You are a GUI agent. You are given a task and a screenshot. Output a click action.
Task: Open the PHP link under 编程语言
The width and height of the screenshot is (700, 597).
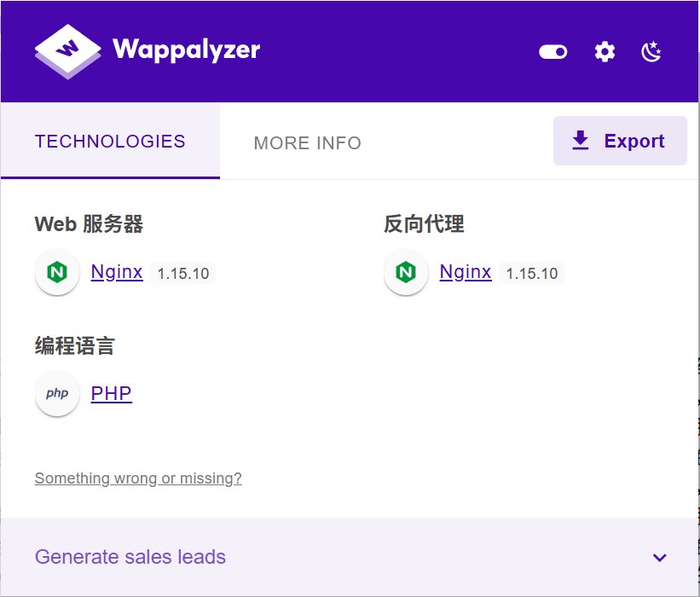pyautogui.click(x=111, y=393)
